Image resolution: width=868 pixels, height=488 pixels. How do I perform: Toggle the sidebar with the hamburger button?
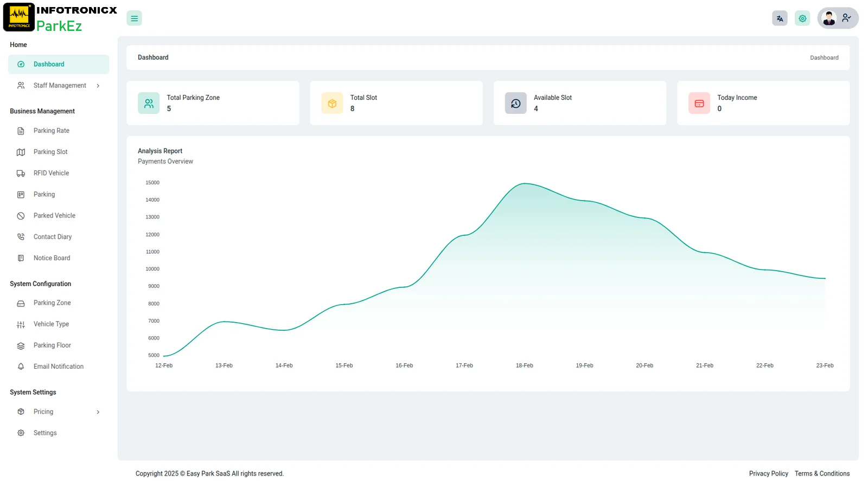click(x=134, y=18)
